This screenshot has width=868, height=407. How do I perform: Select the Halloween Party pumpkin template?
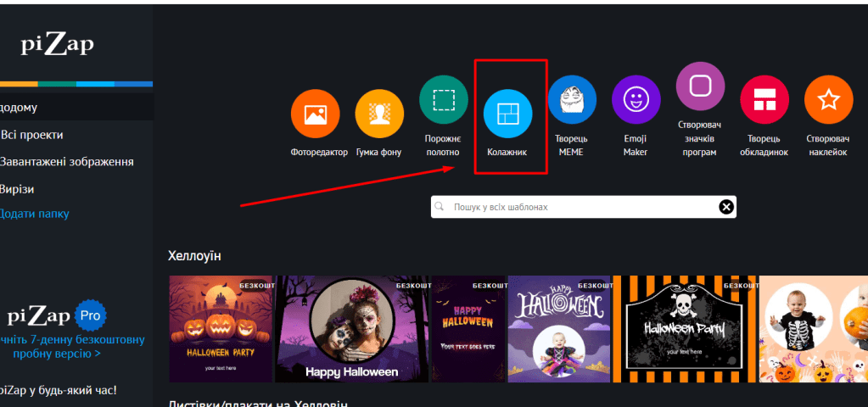point(221,328)
